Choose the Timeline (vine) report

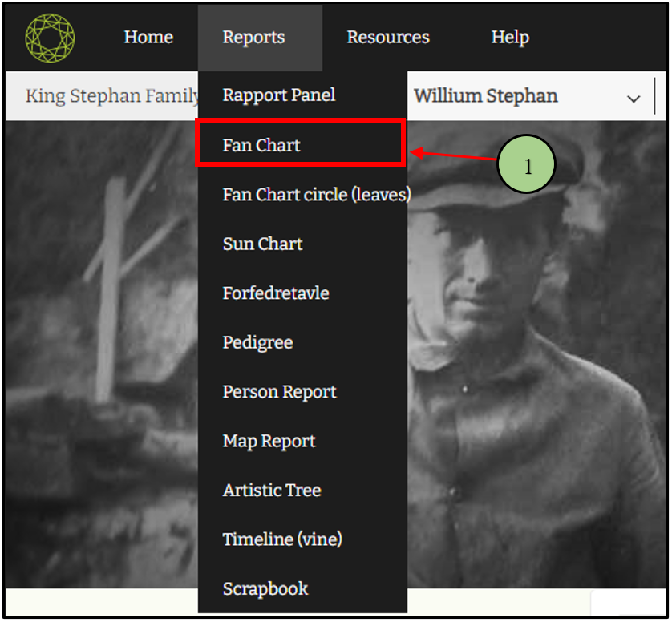coord(282,539)
